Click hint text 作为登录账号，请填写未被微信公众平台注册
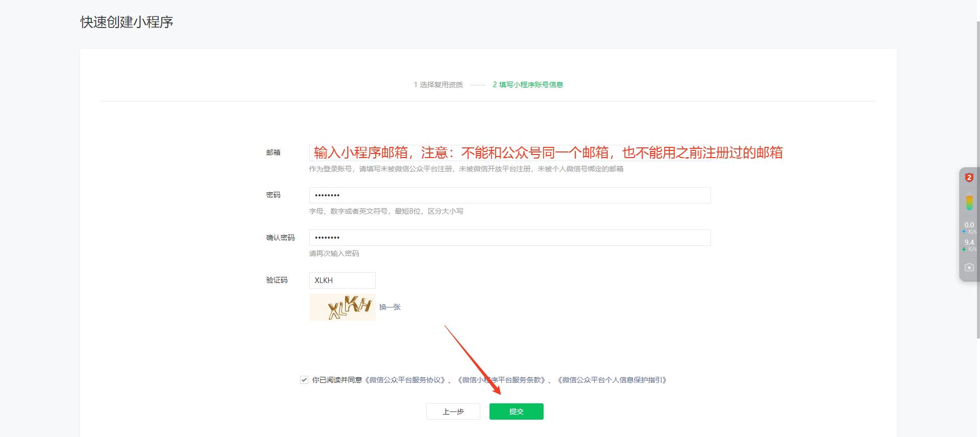The width and height of the screenshot is (980, 437). pos(466,169)
